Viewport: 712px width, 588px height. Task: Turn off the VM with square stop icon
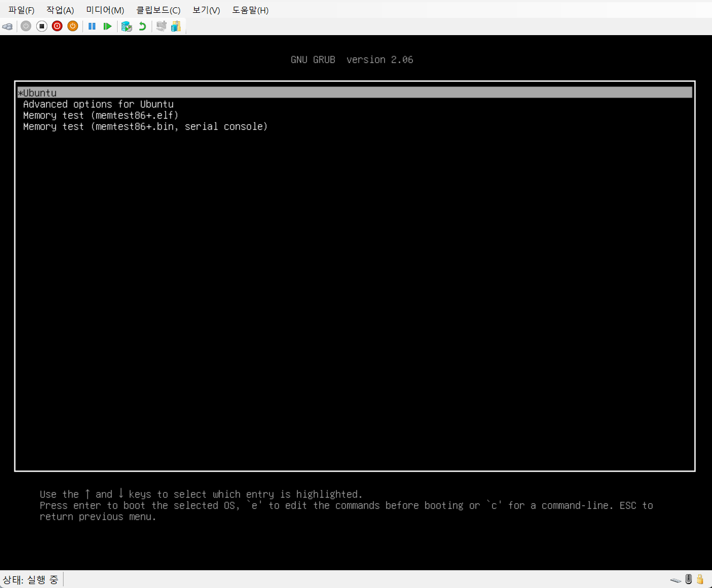[x=41, y=26]
